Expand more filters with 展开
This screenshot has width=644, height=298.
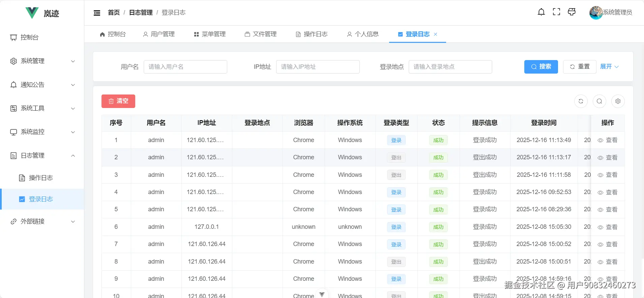click(609, 66)
